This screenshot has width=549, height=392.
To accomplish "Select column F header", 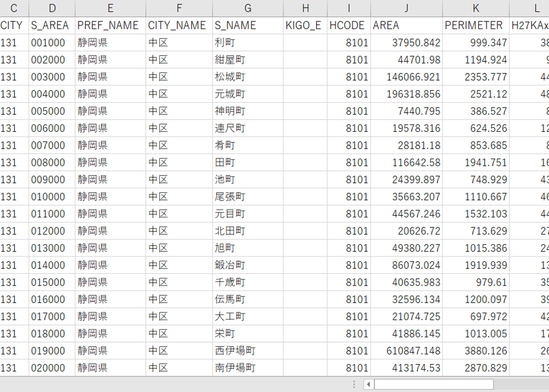I will coord(179,8).
